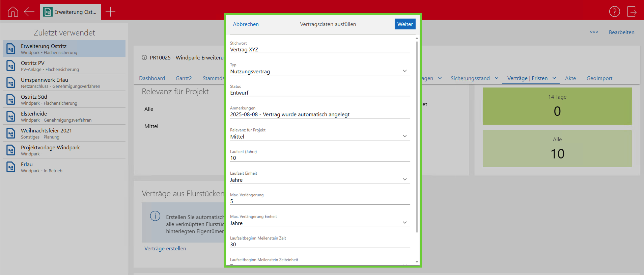Click the logout icon at top right
Image resolution: width=644 pixels, height=275 pixels.
point(632,11)
